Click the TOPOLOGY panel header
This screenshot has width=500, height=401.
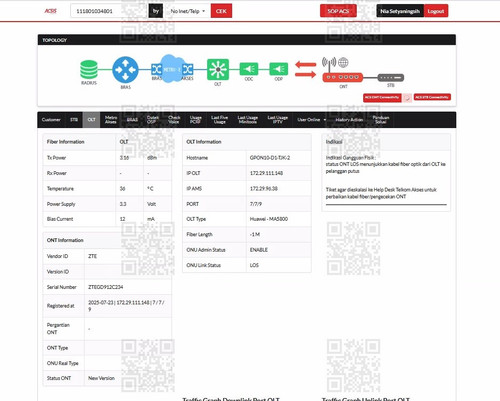pyautogui.click(x=247, y=40)
